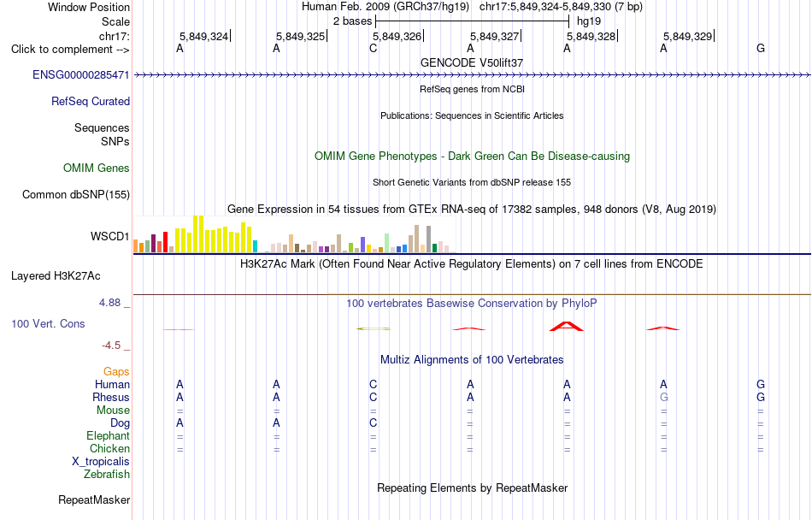Image resolution: width=812 pixels, height=520 pixels.
Task: Click the GENCODE V50lift37 track title
Action: click(472, 62)
